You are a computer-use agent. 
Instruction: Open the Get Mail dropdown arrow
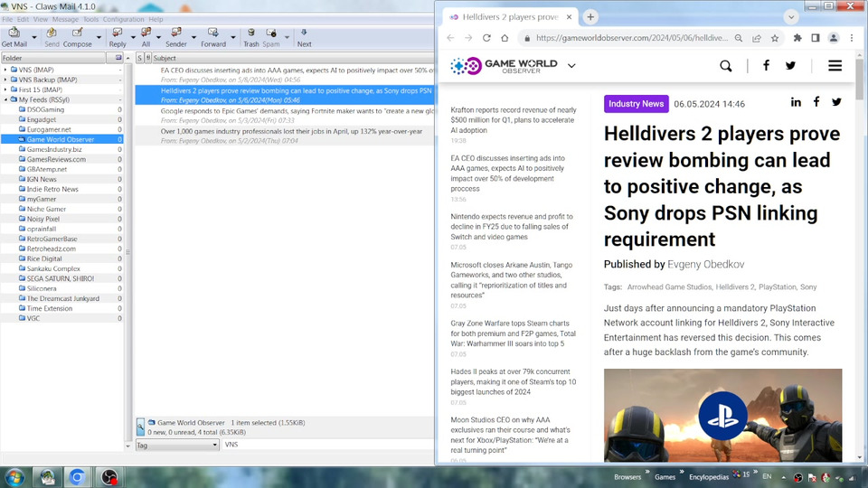33,38
